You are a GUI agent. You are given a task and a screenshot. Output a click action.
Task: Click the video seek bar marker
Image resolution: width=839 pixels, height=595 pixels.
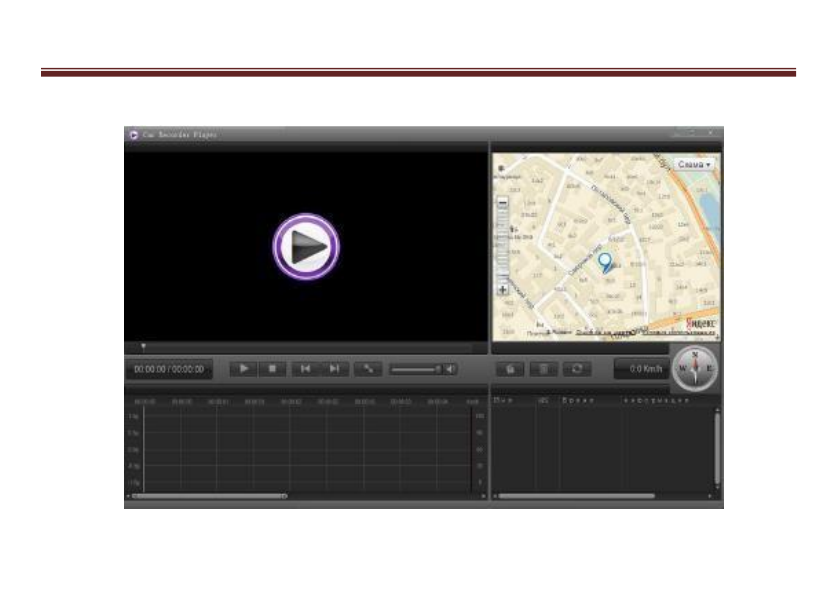(143, 347)
